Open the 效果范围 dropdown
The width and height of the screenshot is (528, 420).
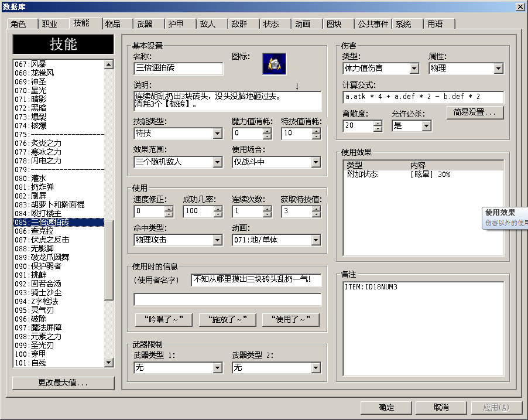click(x=218, y=162)
